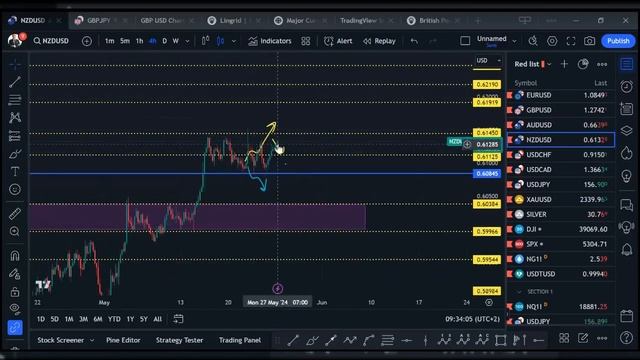Expand the Unnamed layout dropdown
Viewport: 640px width, 360px height.
(514, 41)
